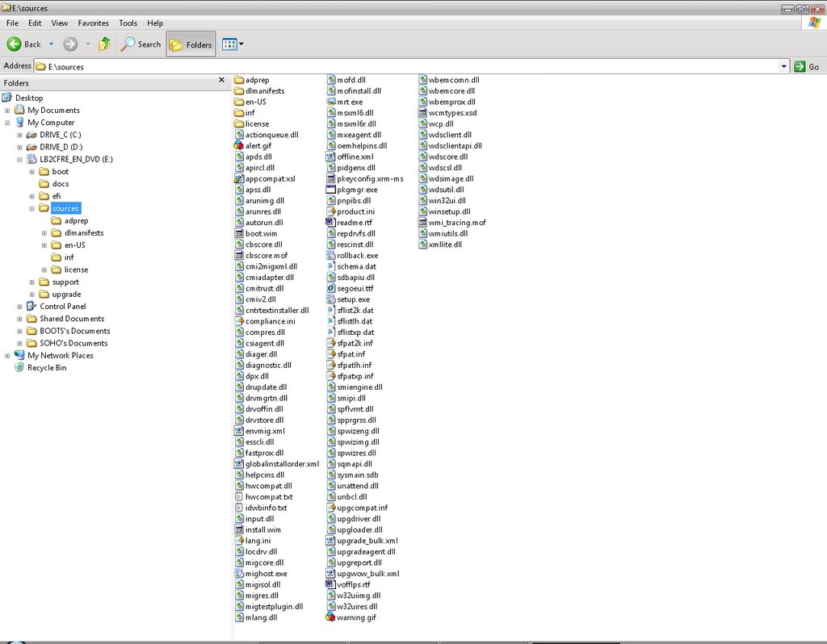The width and height of the screenshot is (827, 644).
Task: Open the Search tool
Action: tap(141, 44)
